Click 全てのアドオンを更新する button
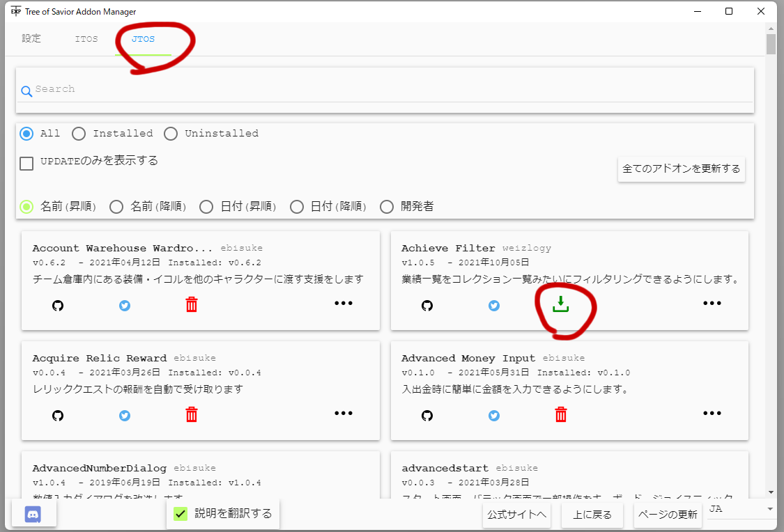Image resolution: width=784 pixels, height=532 pixels. pyautogui.click(x=681, y=169)
